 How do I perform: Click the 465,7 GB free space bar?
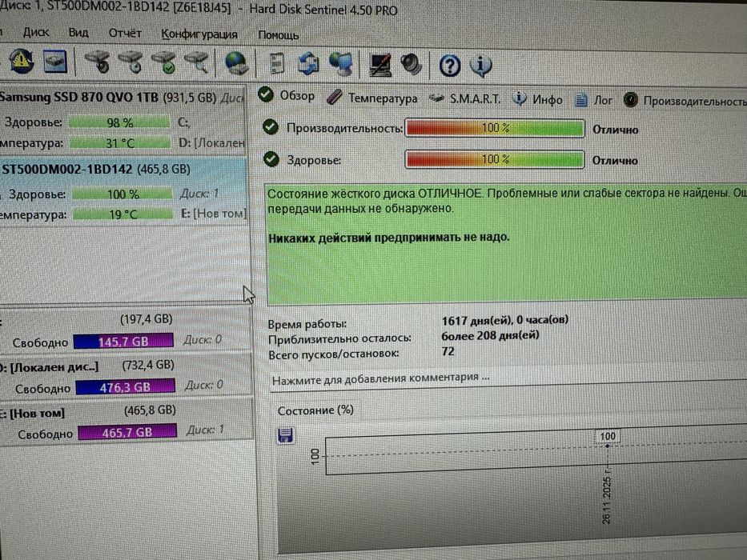click(127, 432)
